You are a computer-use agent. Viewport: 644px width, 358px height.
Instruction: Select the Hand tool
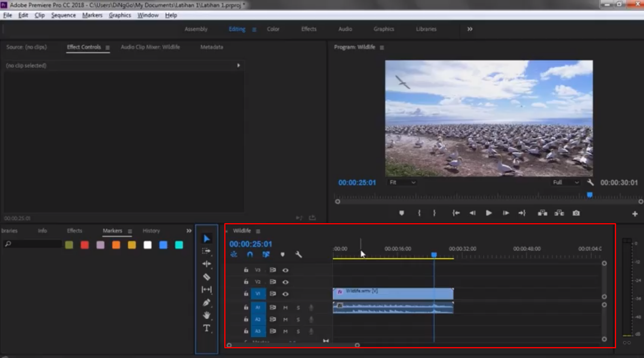tap(206, 315)
